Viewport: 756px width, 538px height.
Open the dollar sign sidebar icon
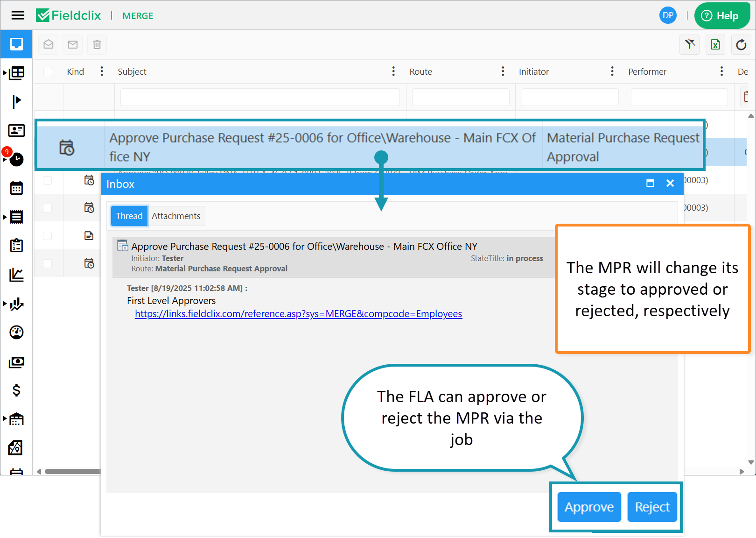(x=16, y=390)
